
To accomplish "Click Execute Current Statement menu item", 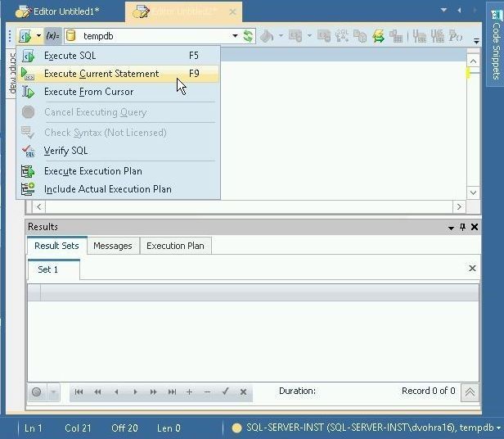I will pos(101,74).
